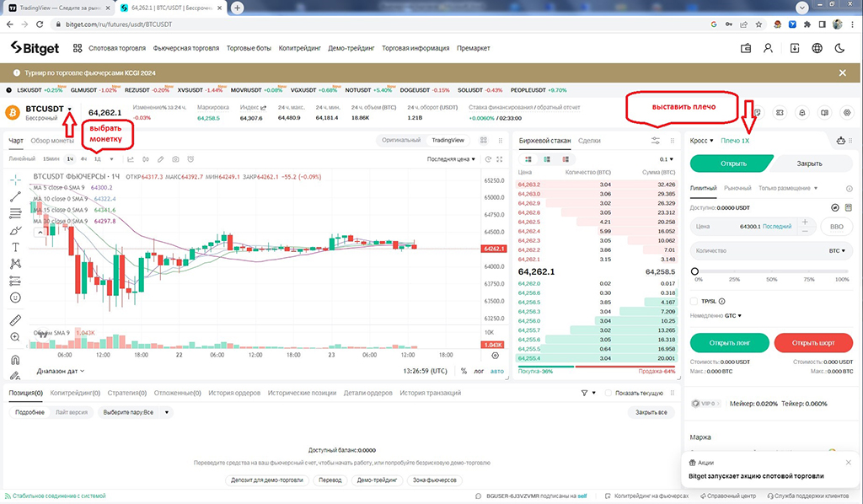Open the language globe icon
Viewport: 863px width, 504px height.
click(x=817, y=48)
